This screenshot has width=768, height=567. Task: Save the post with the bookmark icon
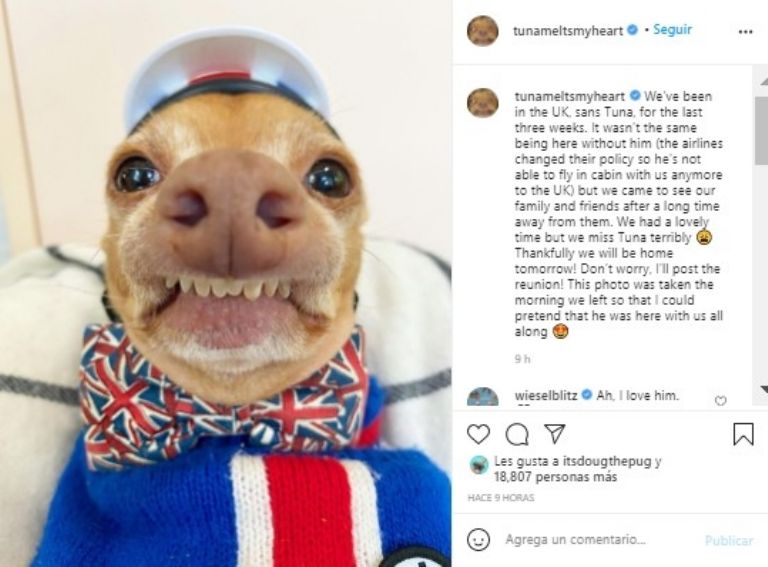click(743, 434)
